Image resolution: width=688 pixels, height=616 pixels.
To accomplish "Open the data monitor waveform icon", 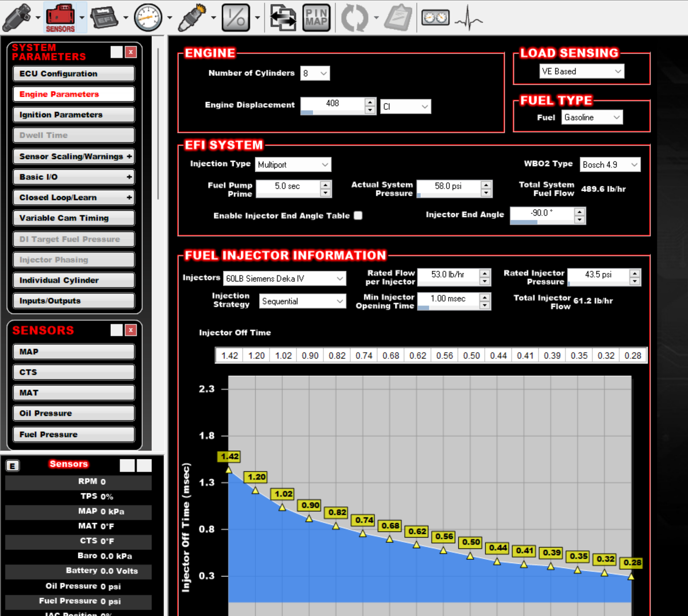I will point(469,18).
